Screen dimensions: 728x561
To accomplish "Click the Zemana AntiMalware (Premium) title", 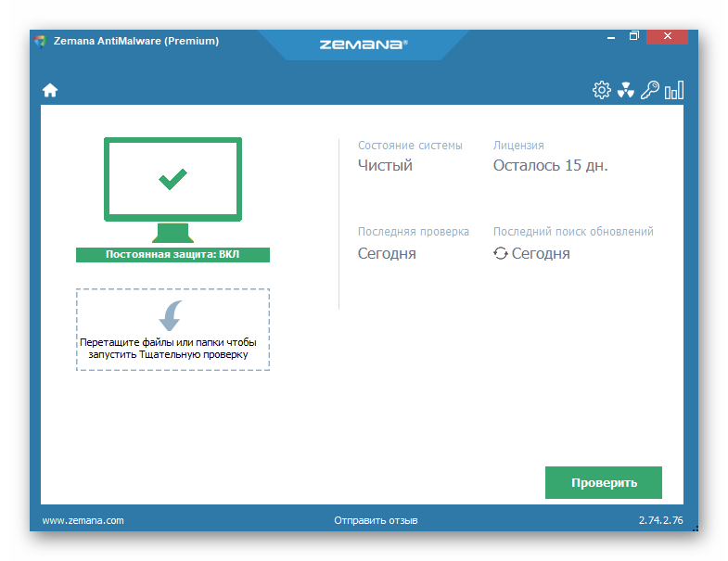I will 136,42.
